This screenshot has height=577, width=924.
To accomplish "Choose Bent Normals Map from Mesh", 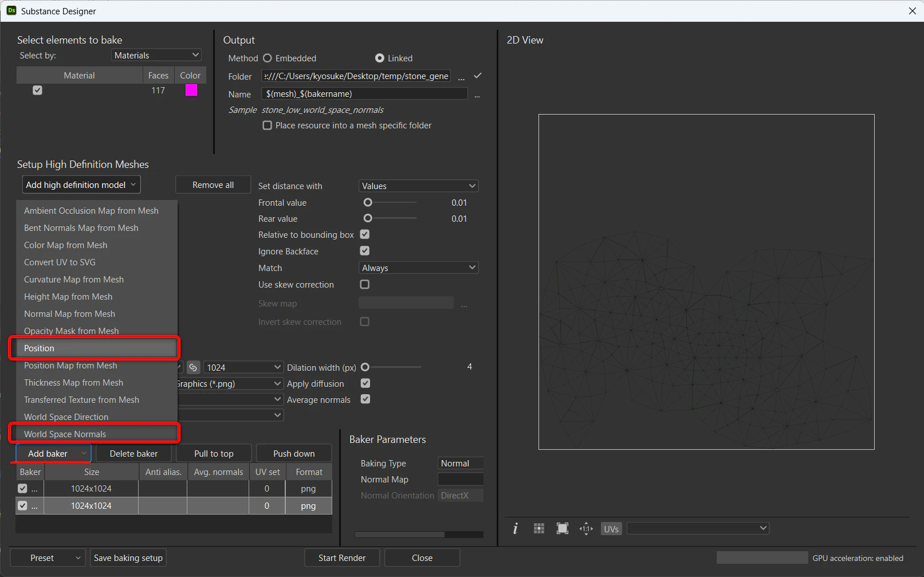I will pyautogui.click(x=97, y=228).
